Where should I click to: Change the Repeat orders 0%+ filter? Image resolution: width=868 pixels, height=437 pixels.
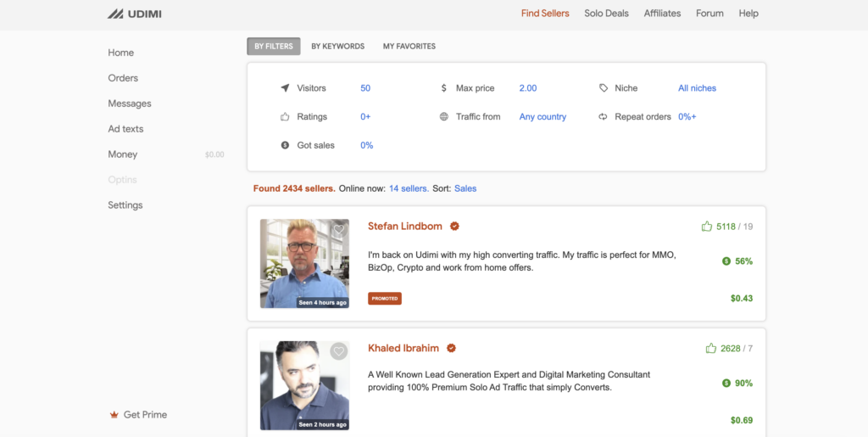pos(687,117)
